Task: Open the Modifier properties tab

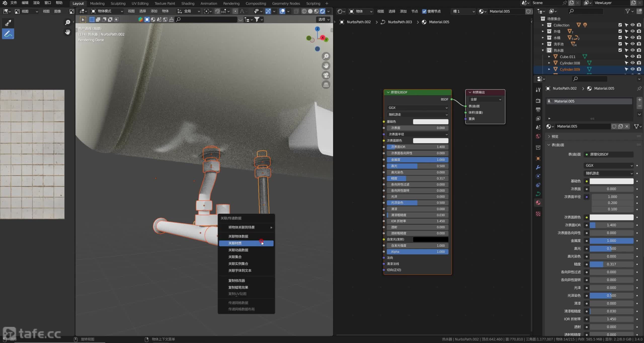Action: click(538, 167)
